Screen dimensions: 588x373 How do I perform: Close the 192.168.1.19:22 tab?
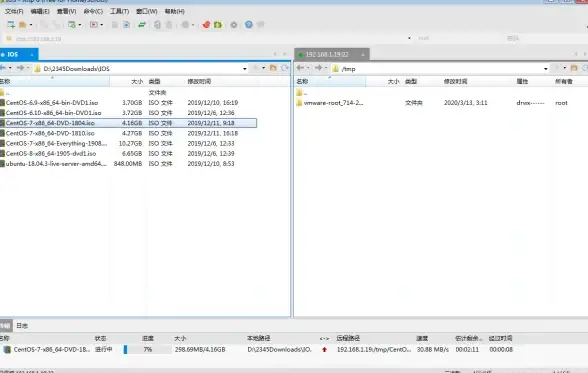coord(363,55)
